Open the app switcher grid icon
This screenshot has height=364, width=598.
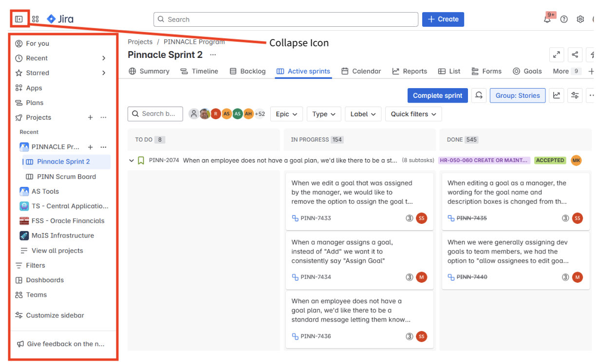pyautogui.click(x=35, y=18)
